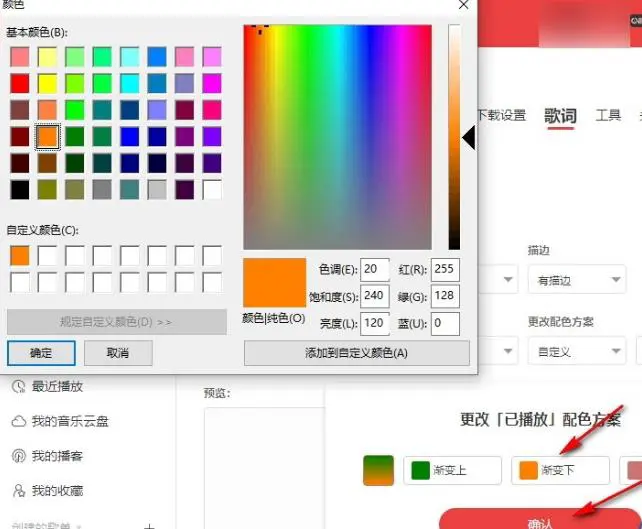Open the 自定义 color scheme dropdown
This screenshot has height=529, width=642.
point(577,351)
